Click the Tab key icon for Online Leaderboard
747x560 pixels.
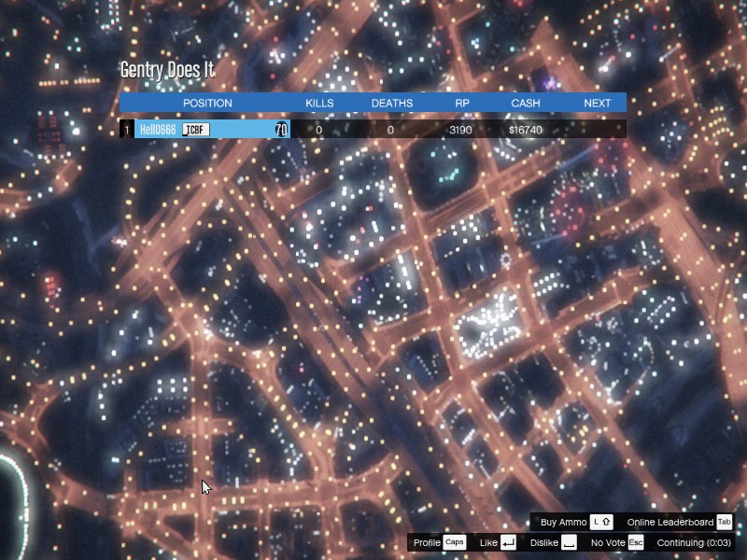click(x=724, y=522)
